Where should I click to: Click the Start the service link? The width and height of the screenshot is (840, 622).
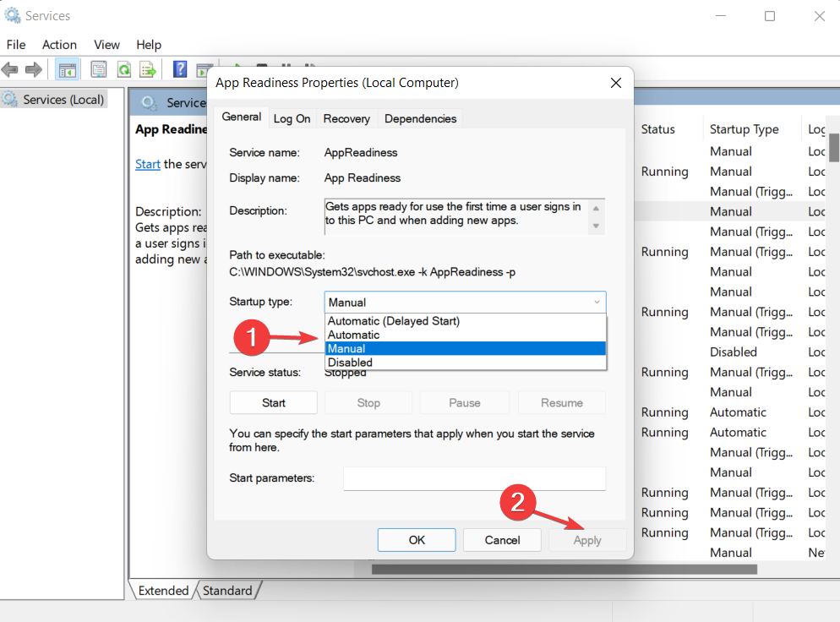pos(148,164)
